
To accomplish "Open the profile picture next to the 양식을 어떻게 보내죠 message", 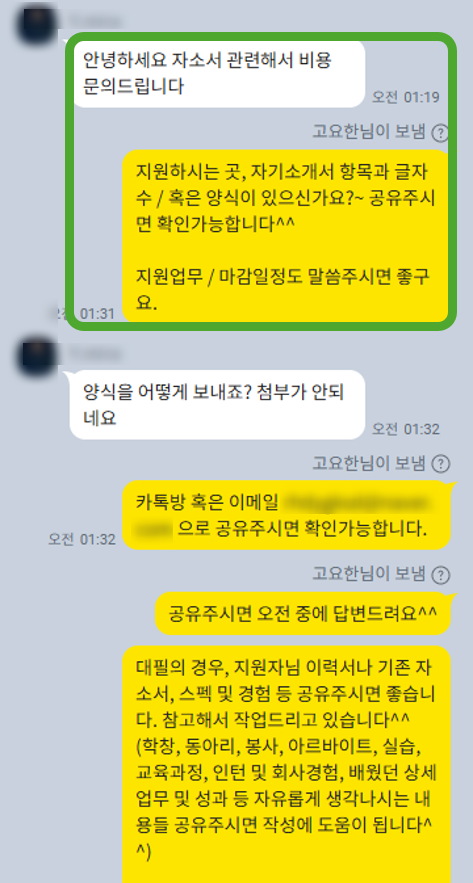I will pyautogui.click(x=37, y=357).
